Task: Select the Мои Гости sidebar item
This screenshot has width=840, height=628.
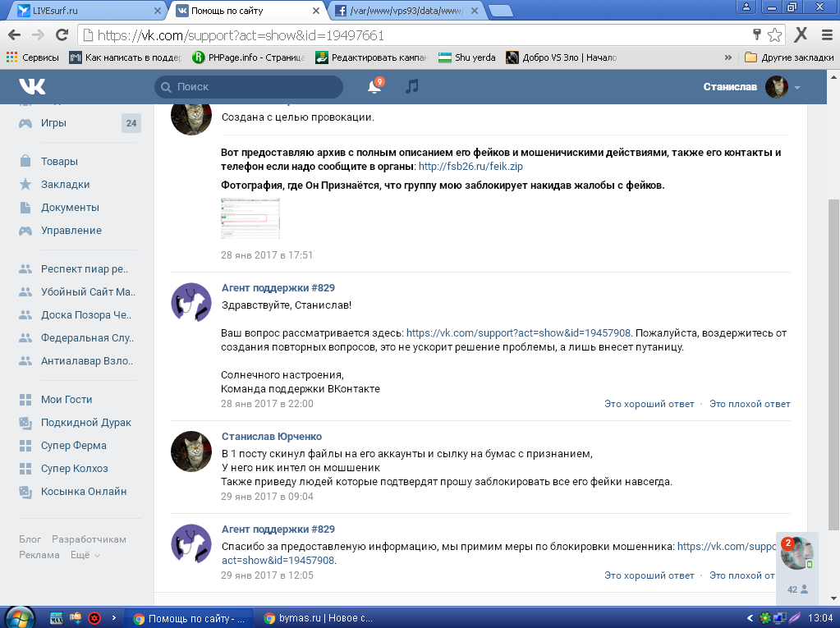Action: pos(67,400)
